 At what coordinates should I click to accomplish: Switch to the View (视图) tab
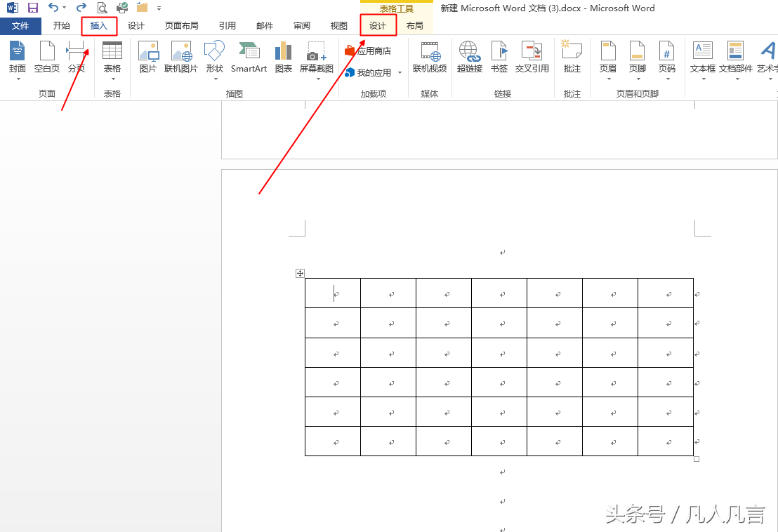pos(339,26)
